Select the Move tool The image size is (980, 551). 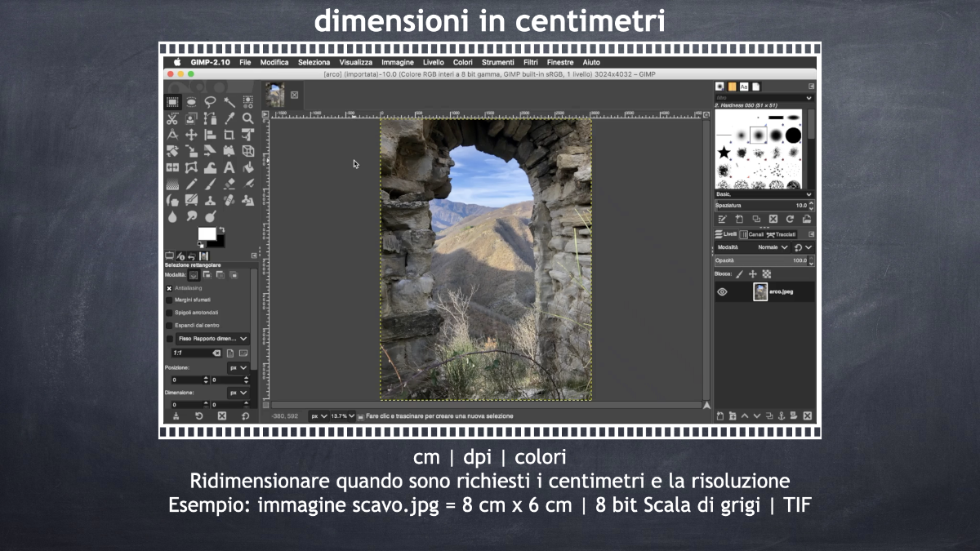191,135
